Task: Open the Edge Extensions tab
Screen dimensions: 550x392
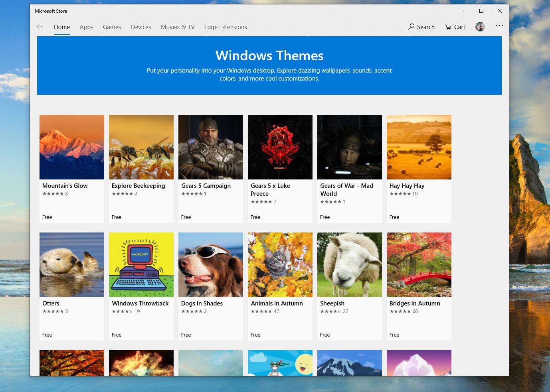Action: tap(226, 27)
